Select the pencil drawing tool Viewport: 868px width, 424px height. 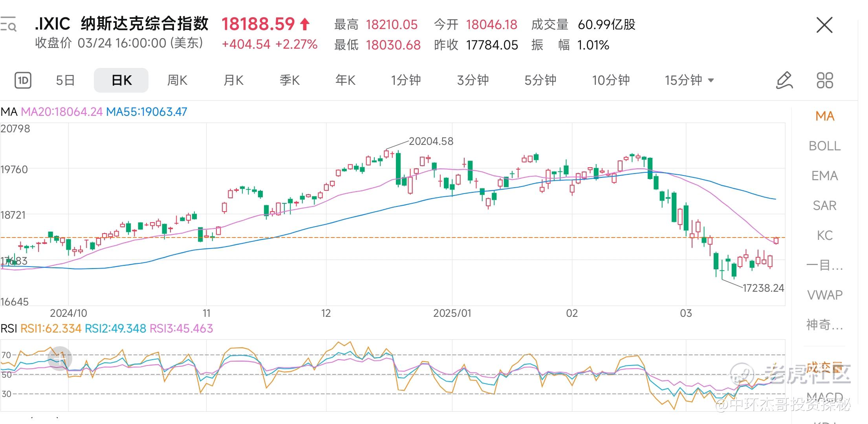[785, 80]
